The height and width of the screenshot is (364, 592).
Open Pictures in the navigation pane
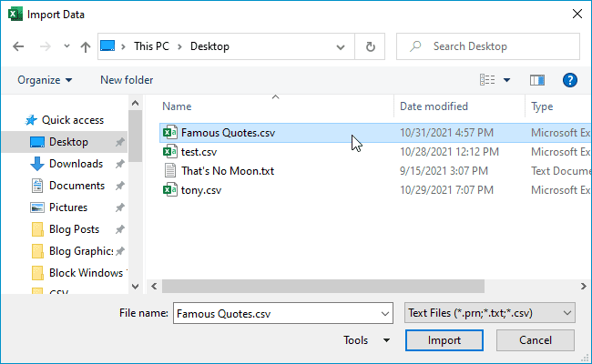pos(68,207)
